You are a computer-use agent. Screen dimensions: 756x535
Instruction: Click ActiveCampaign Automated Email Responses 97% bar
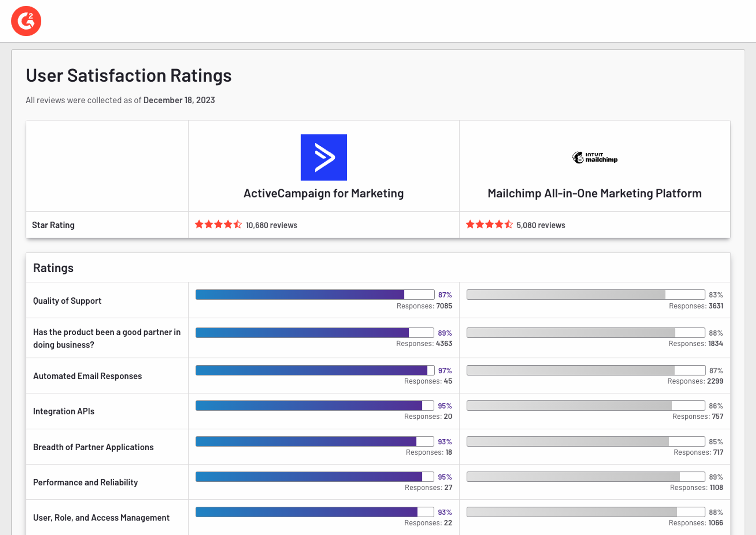point(315,370)
